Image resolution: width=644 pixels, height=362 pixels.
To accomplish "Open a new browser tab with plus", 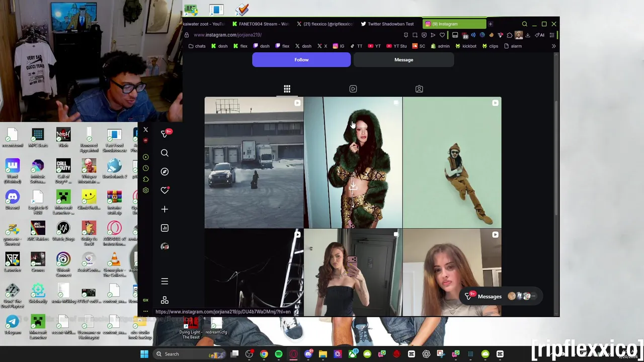I will [490, 24].
